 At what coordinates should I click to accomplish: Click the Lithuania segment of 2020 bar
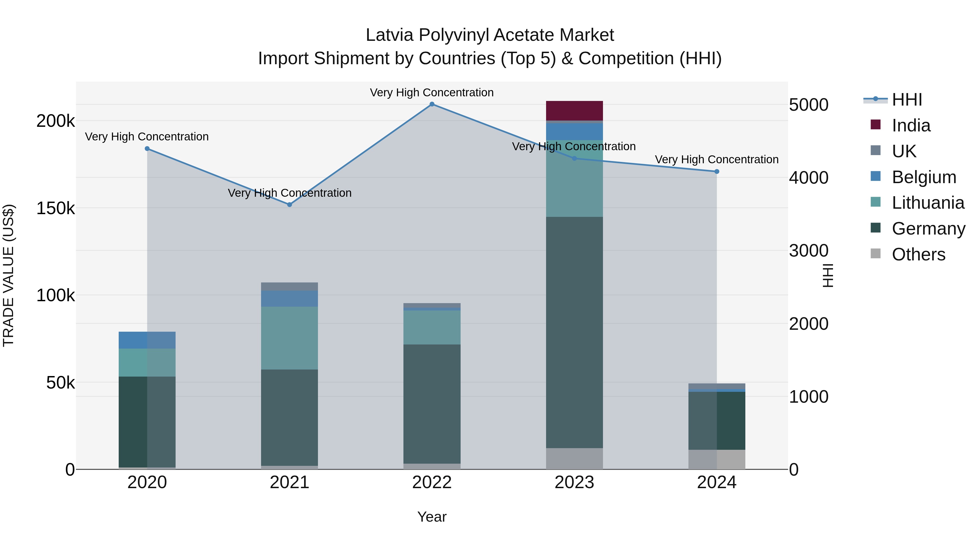pos(147,363)
